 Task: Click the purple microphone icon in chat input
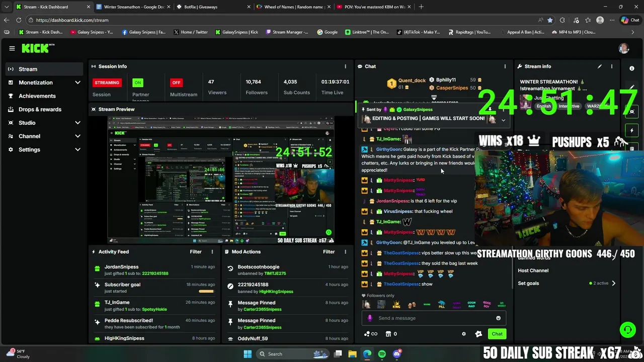coord(370,318)
